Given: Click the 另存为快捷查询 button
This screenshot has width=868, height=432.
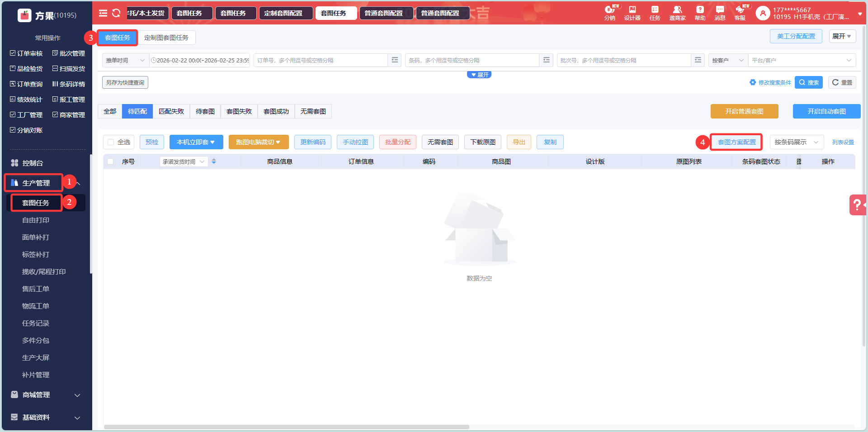Looking at the screenshot, I should (x=125, y=82).
